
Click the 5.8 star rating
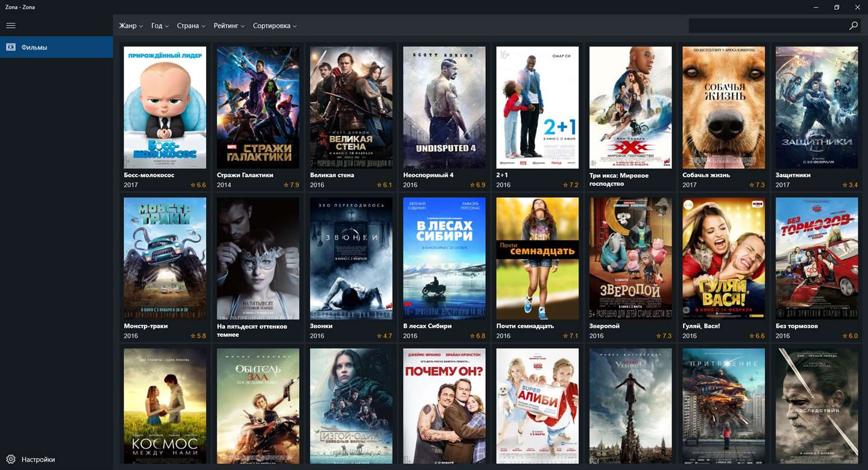pyautogui.click(x=198, y=336)
